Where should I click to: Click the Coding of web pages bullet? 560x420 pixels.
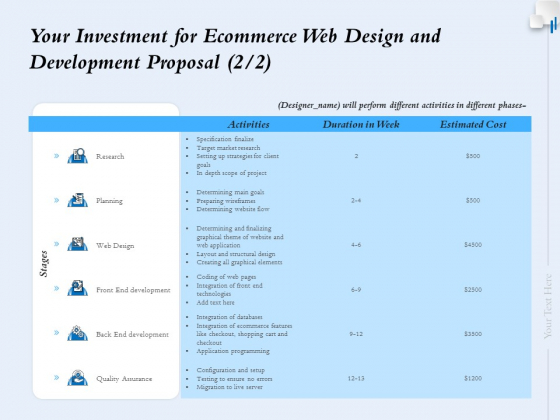pos(226,277)
